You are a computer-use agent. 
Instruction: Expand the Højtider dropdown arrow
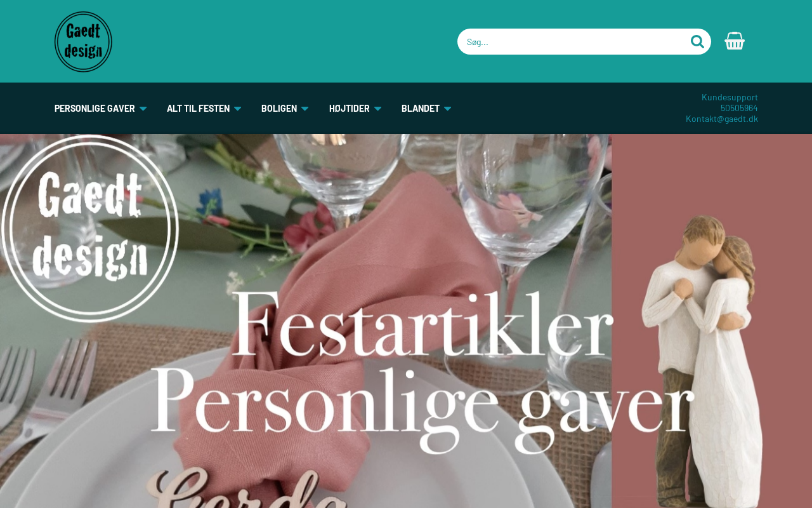377,109
